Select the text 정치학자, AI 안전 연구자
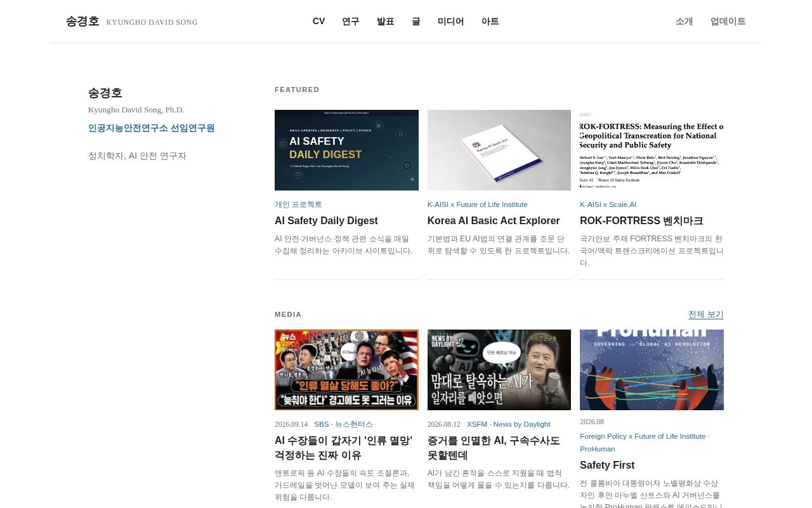 pyautogui.click(x=137, y=156)
